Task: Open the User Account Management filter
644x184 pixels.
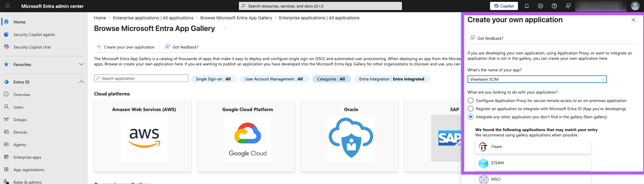Action: coord(274,79)
